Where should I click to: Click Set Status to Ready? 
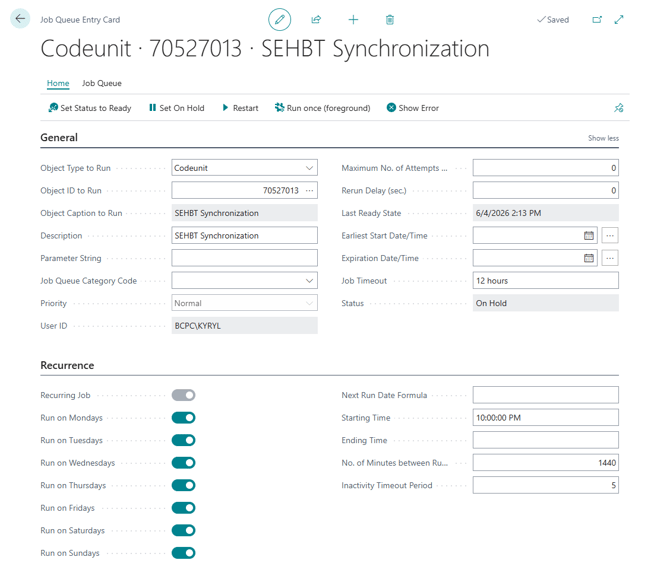coord(90,108)
